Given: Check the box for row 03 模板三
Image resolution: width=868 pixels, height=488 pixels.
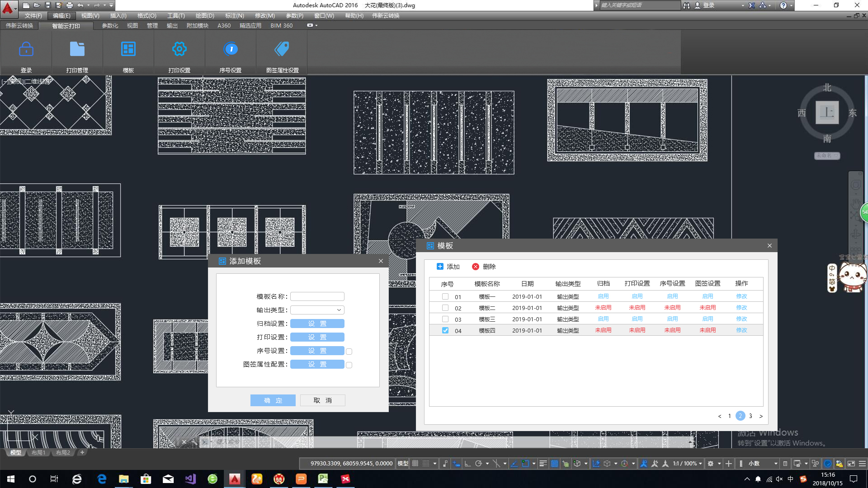Looking at the screenshot, I should click(445, 319).
